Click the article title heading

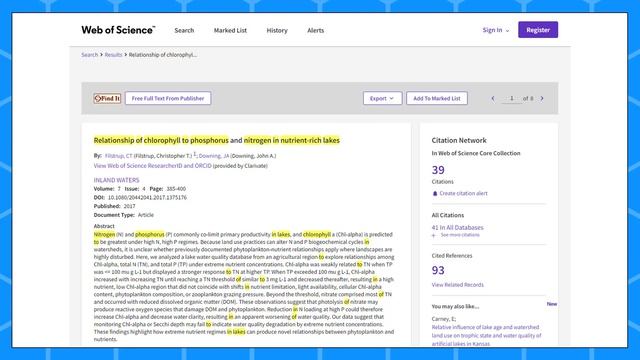point(217,140)
